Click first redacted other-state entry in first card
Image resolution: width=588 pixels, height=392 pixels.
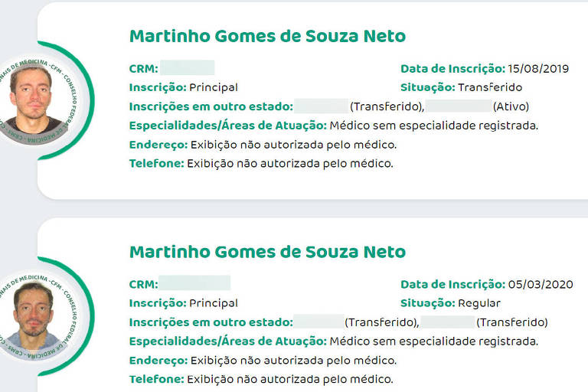[x=321, y=106]
